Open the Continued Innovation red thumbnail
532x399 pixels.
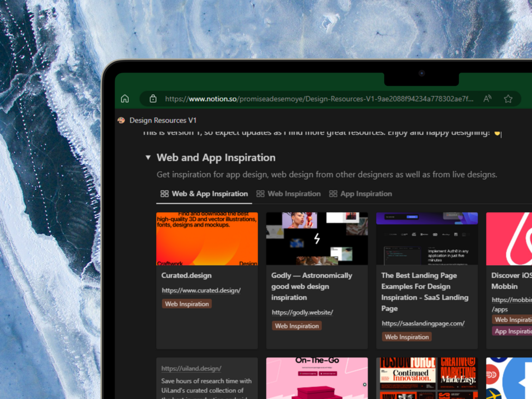point(427,378)
